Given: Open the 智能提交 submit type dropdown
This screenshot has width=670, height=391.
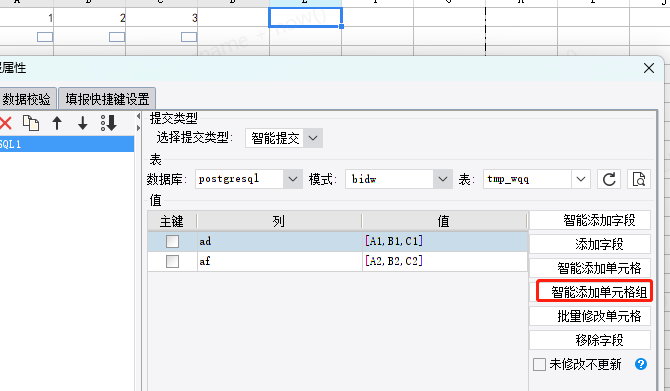Looking at the screenshot, I should 313,138.
